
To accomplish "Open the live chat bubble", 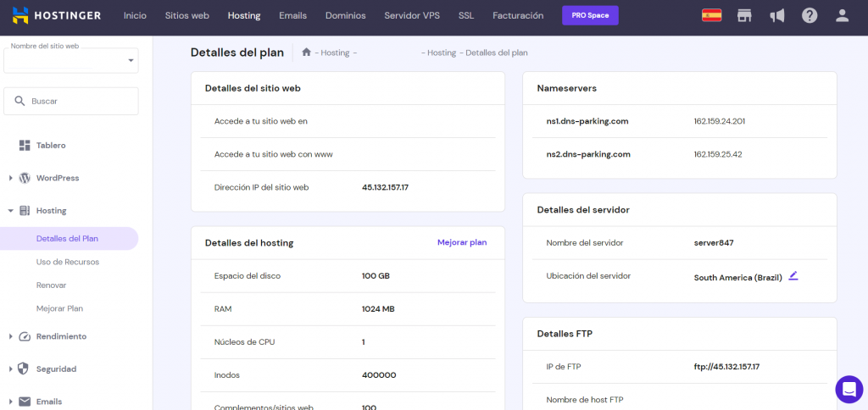I will [x=849, y=389].
